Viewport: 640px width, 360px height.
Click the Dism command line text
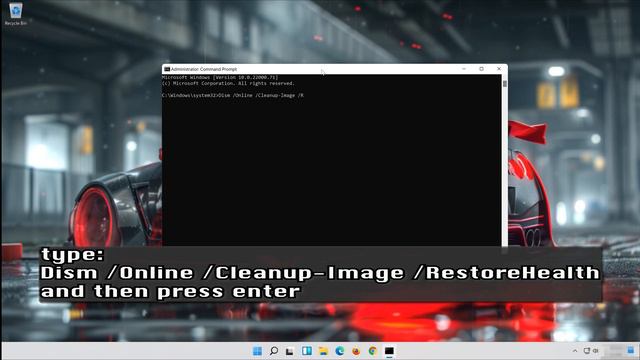[233, 96]
